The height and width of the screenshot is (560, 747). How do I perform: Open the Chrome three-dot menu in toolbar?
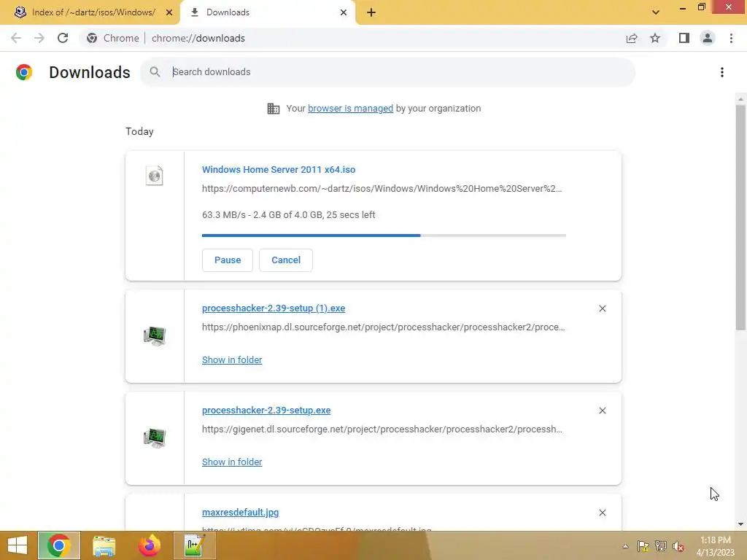(x=731, y=38)
